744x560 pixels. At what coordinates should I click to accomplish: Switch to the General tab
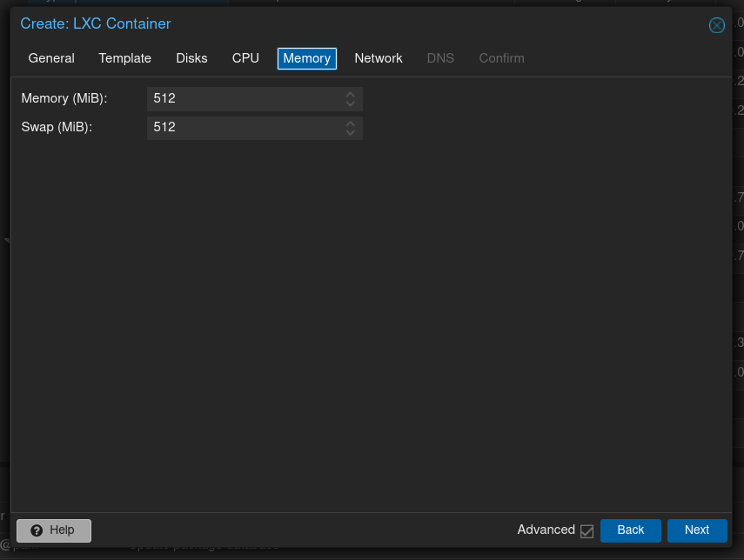coord(51,58)
